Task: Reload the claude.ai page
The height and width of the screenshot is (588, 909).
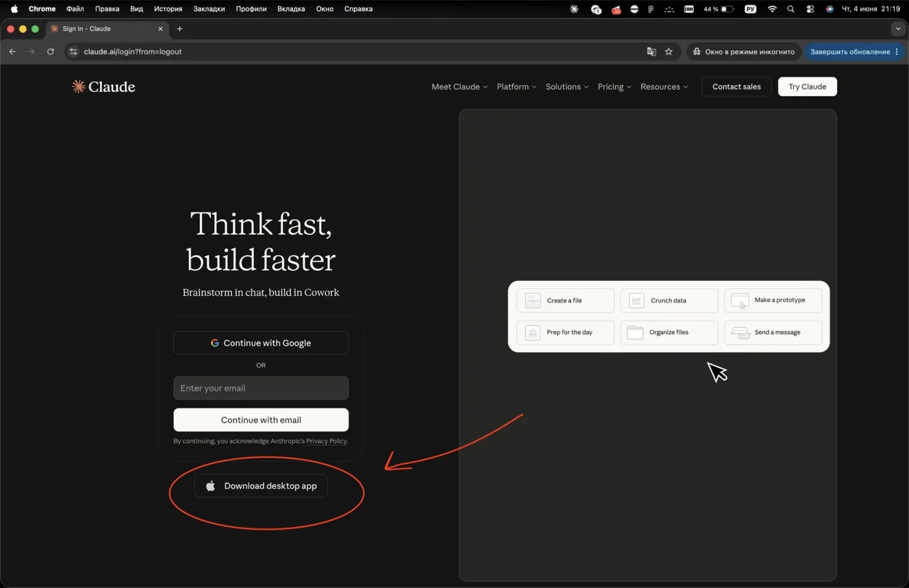Action: (51, 51)
